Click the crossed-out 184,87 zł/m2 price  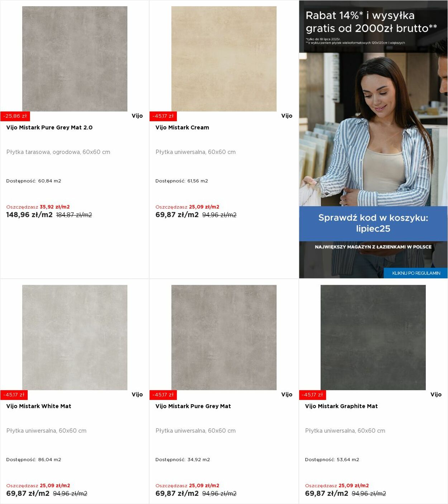pyautogui.click(x=74, y=215)
